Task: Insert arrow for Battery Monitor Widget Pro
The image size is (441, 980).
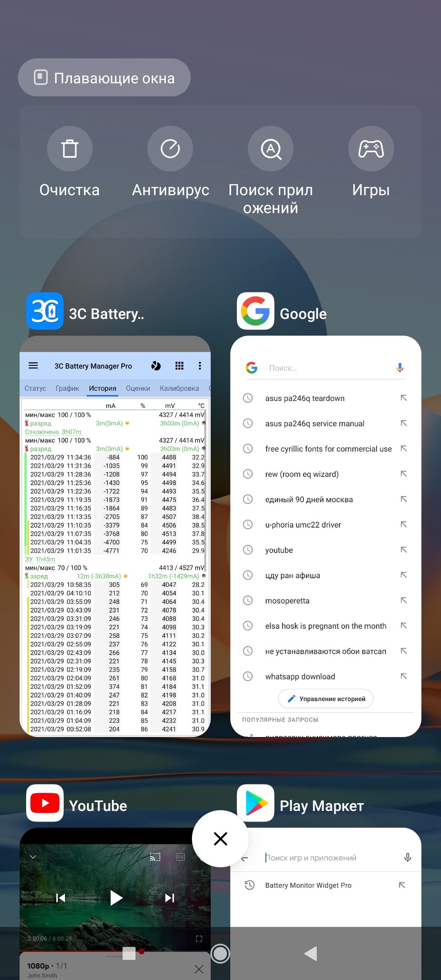Action: 402,885
